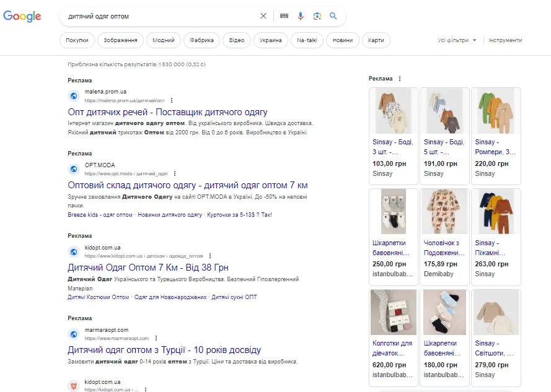Open 'Оптовий склад дитячого одягу' ad link
Image resolution: width=551 pixels, height=392 pixels.
tap(188, 185)
